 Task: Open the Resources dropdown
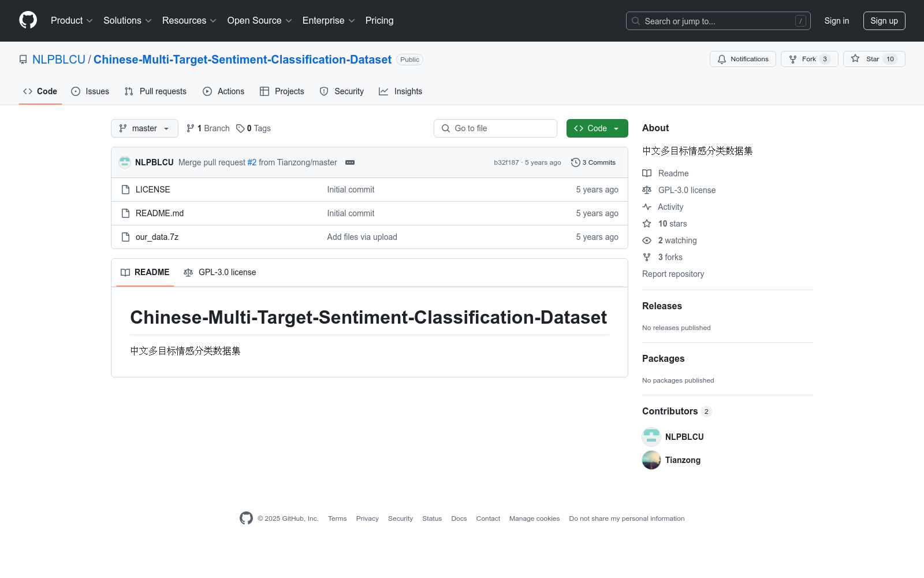pyautogui.click(x=189, y=20)
